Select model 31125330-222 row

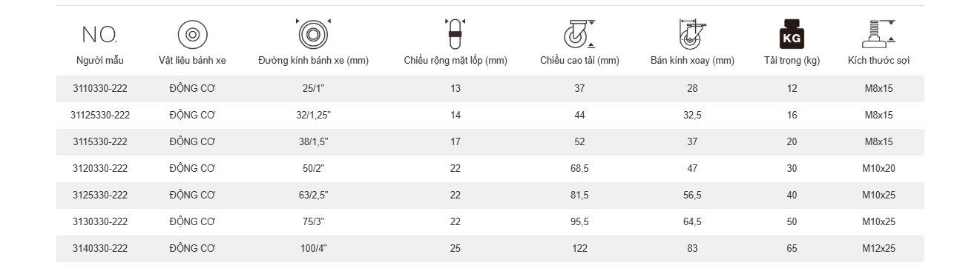point(490,116)
